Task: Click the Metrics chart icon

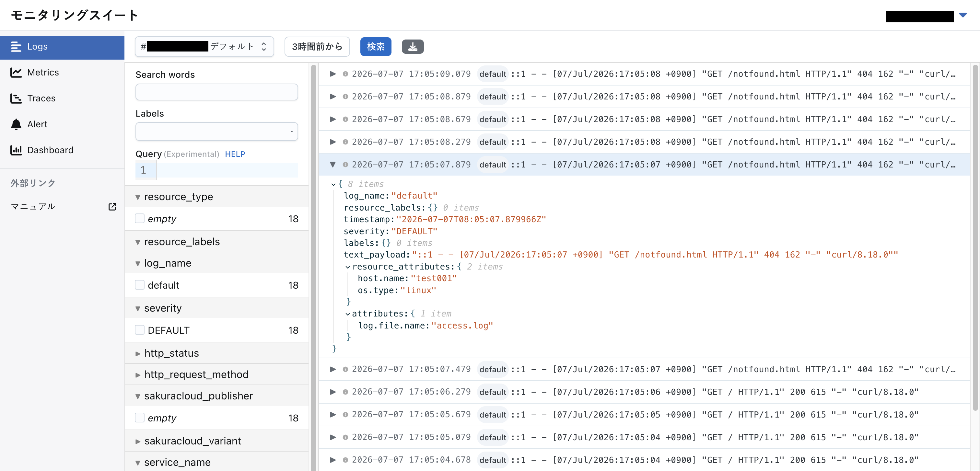Action: (x=16, y=73)
